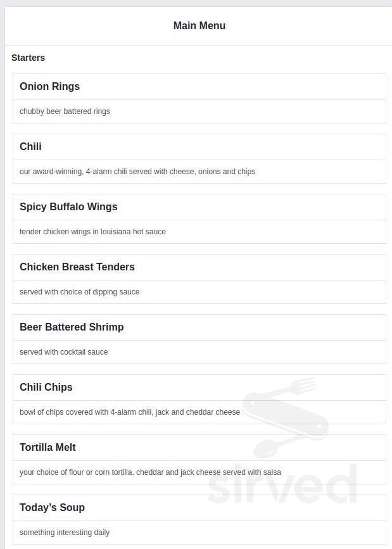Select the Tortilla Melt title

click(x=47, y=448)
